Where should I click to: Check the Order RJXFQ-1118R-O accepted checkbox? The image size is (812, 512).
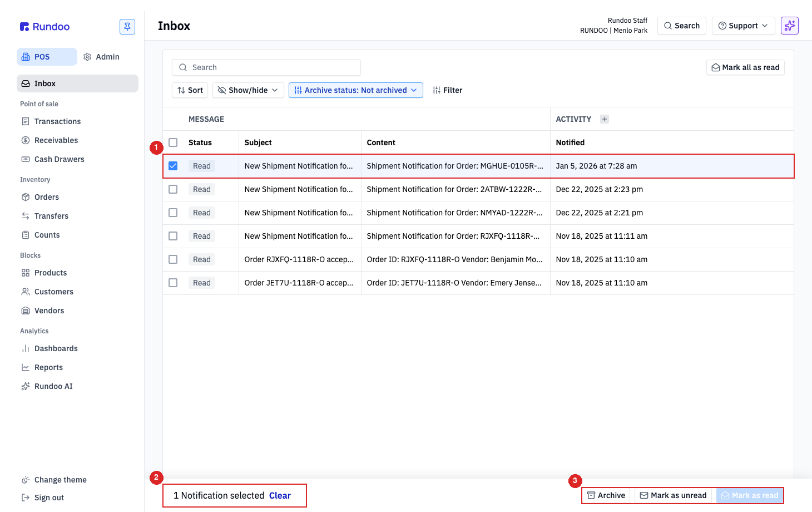(173, 259)
